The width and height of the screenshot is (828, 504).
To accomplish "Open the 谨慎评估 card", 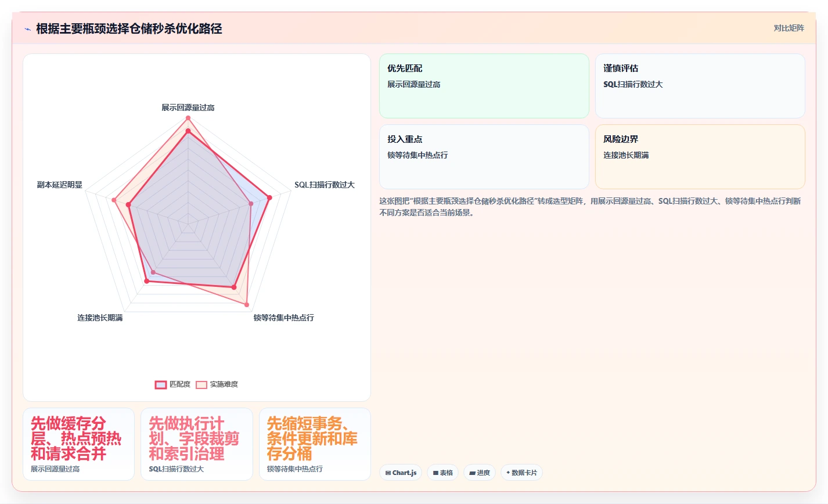I will click(x=700, y=86).
